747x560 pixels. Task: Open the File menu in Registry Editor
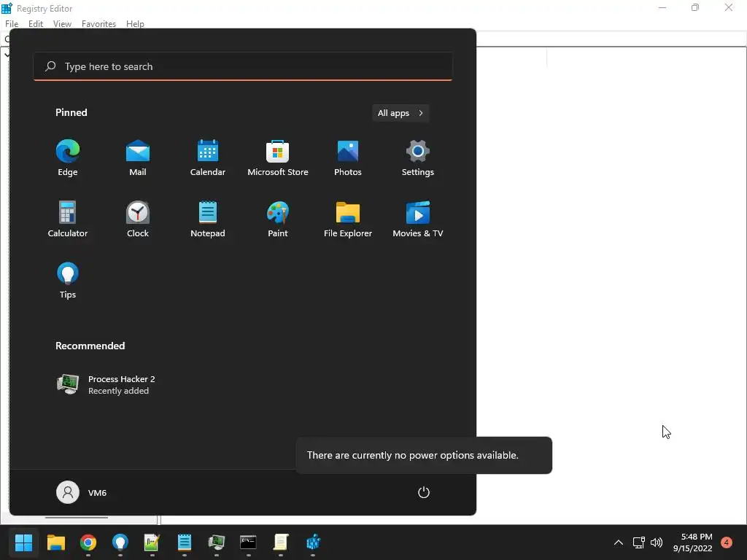point(12,24)
